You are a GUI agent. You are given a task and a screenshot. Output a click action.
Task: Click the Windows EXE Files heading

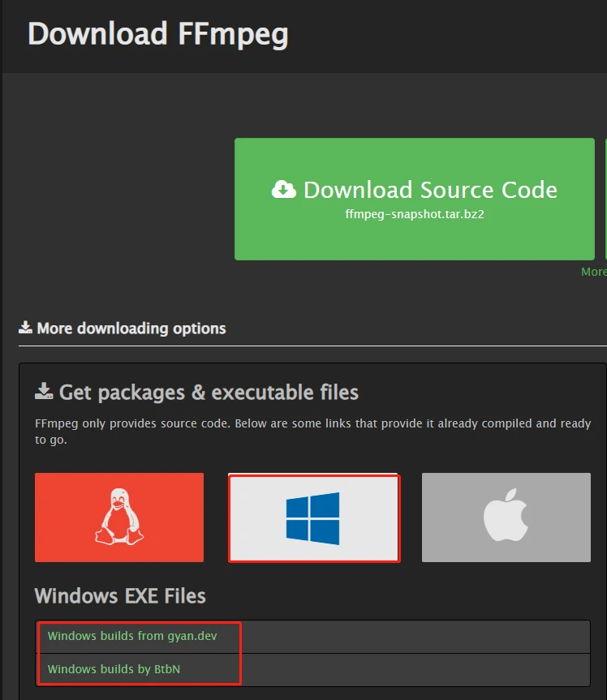(x=120, y=596)
